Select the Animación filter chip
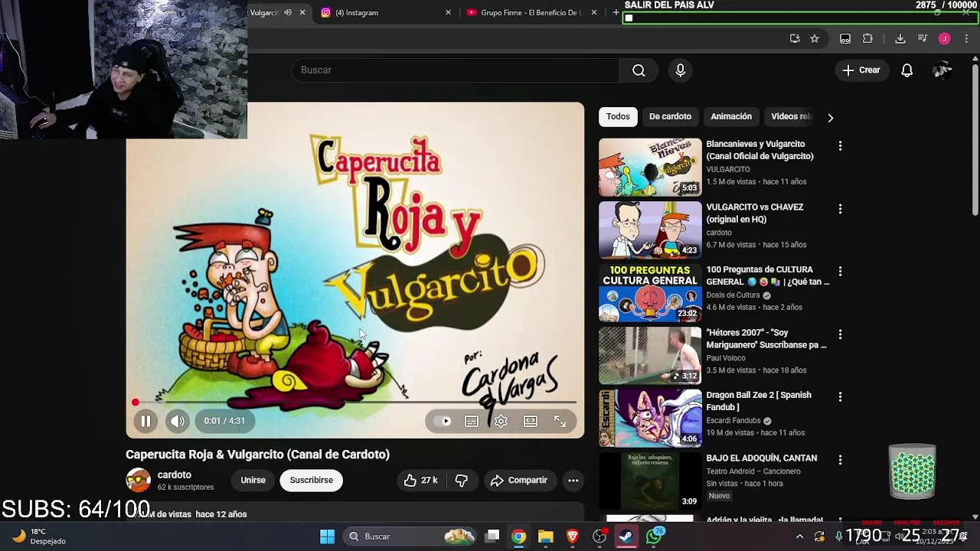Viewport: 980px width, 551px height. (731, 116)
